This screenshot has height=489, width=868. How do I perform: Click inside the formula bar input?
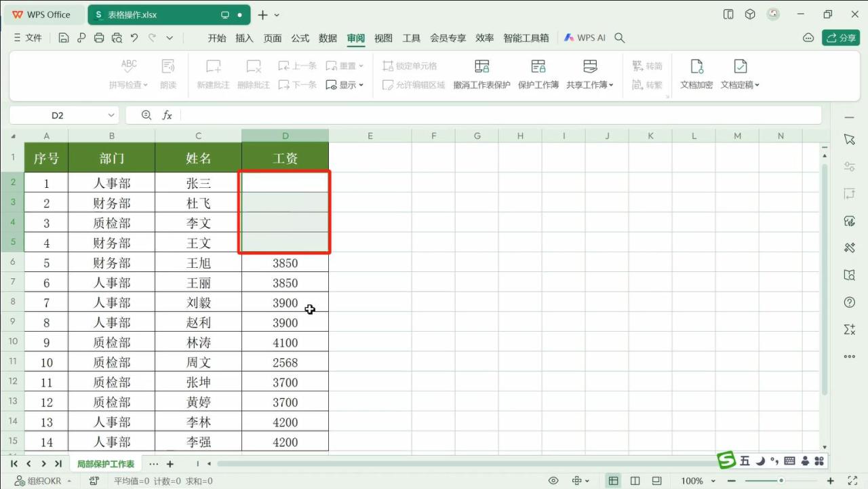[x=500, y=115]
